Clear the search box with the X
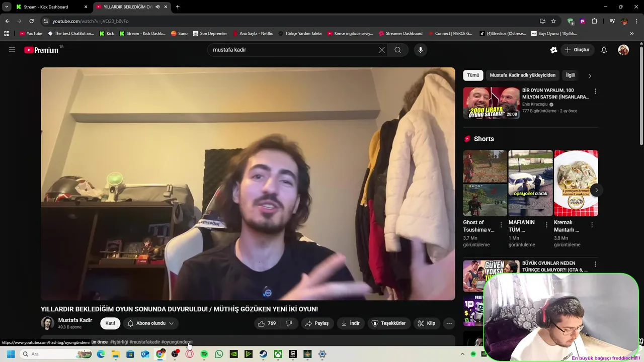This screenshot has width=644, height=362. coord(381,50)
